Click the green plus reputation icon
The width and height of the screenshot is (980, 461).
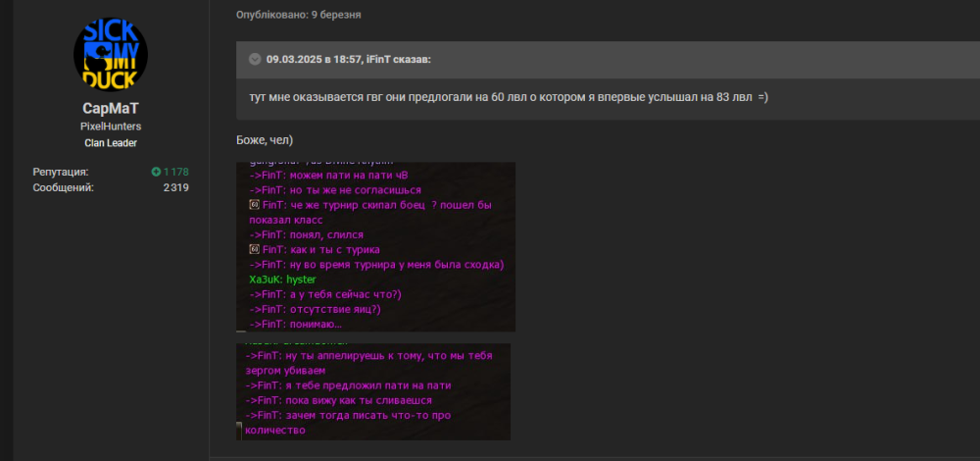156,172
